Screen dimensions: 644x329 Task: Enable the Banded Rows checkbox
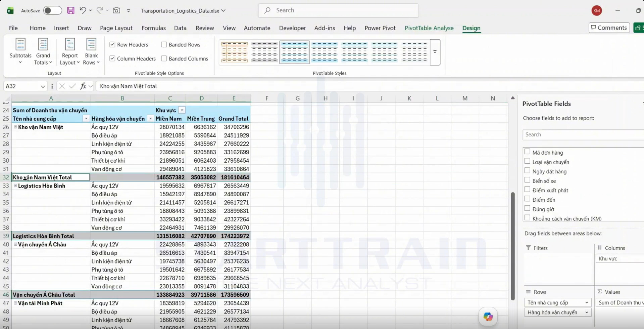pyautogui.click(x=164, y=44)
